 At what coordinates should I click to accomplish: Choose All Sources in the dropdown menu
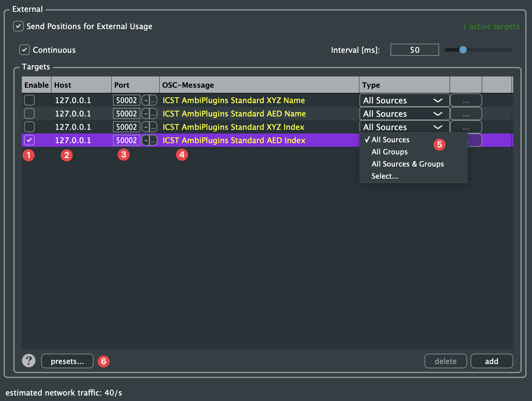(x=413, y=140)
